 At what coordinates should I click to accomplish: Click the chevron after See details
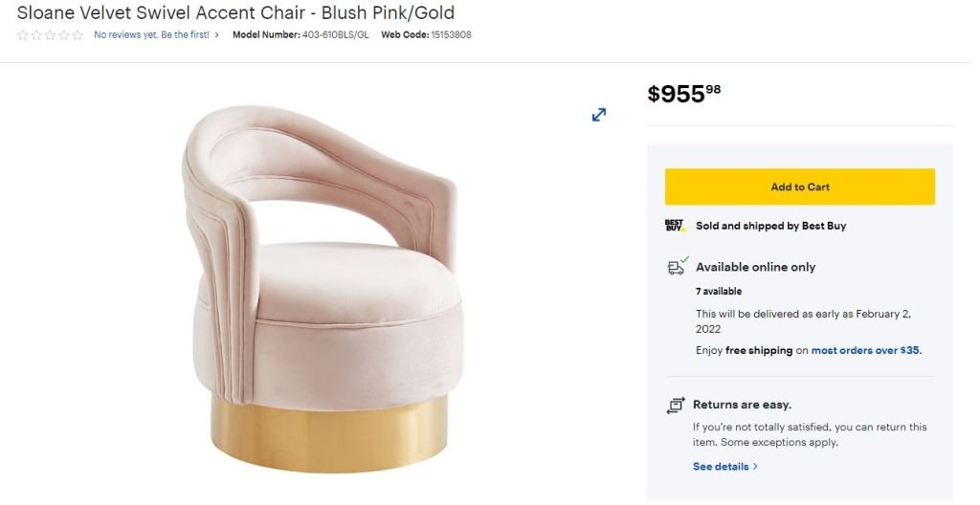pos(755,467)
